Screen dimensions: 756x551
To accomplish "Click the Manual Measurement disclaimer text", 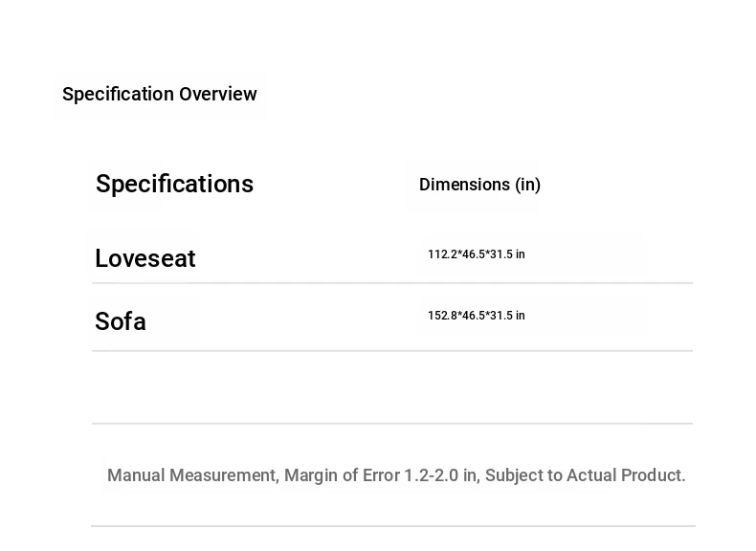I will 396,475.
